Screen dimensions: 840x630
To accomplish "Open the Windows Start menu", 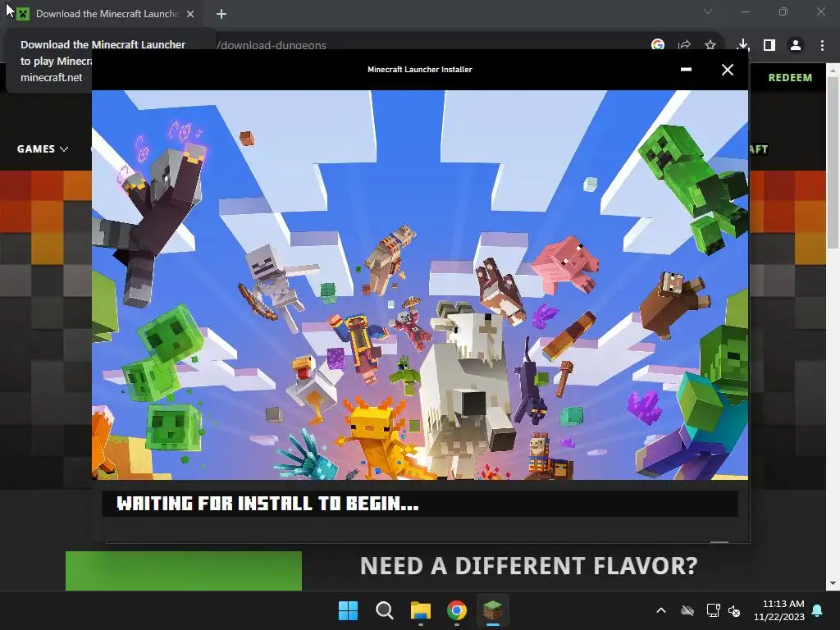I will (x=348, y=610).
